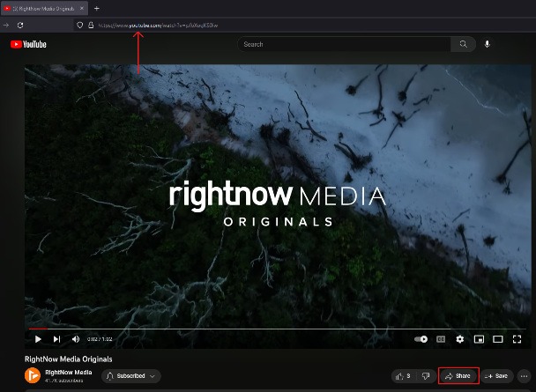Skip to the next video

point(56,339)
